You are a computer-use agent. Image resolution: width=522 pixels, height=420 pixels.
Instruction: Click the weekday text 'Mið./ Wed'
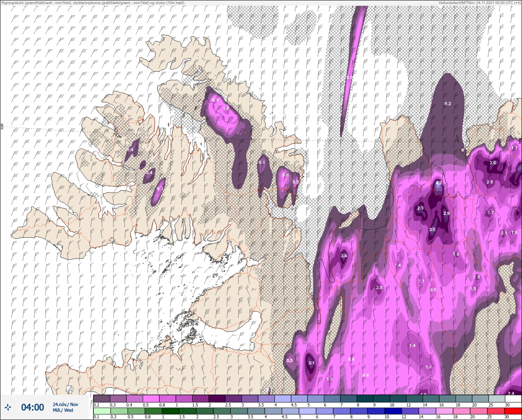(63, 410)
